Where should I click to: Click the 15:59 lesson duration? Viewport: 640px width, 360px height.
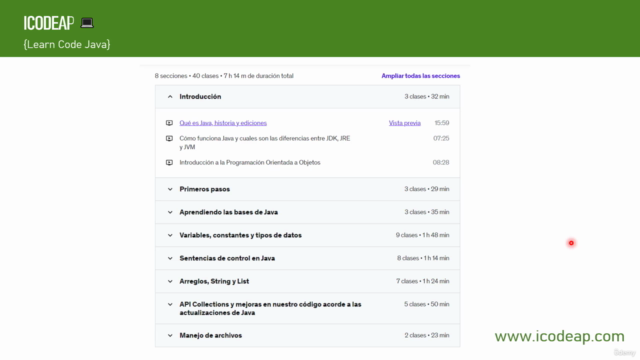pyautogui.click(x=442, y=123)
